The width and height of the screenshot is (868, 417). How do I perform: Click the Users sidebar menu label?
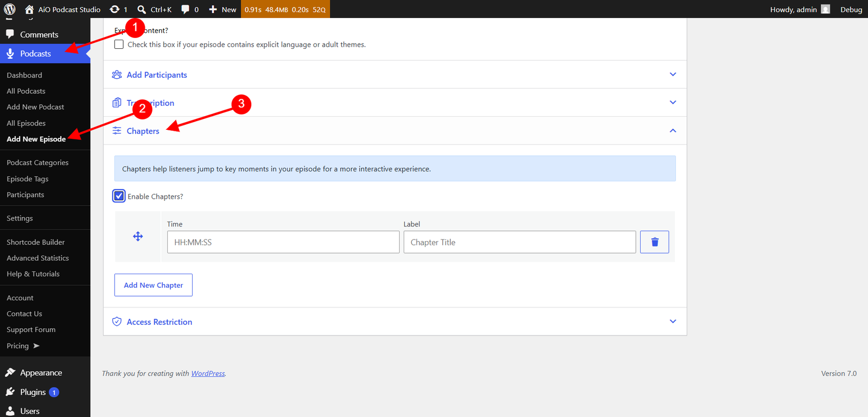click(x=30, y=411)
